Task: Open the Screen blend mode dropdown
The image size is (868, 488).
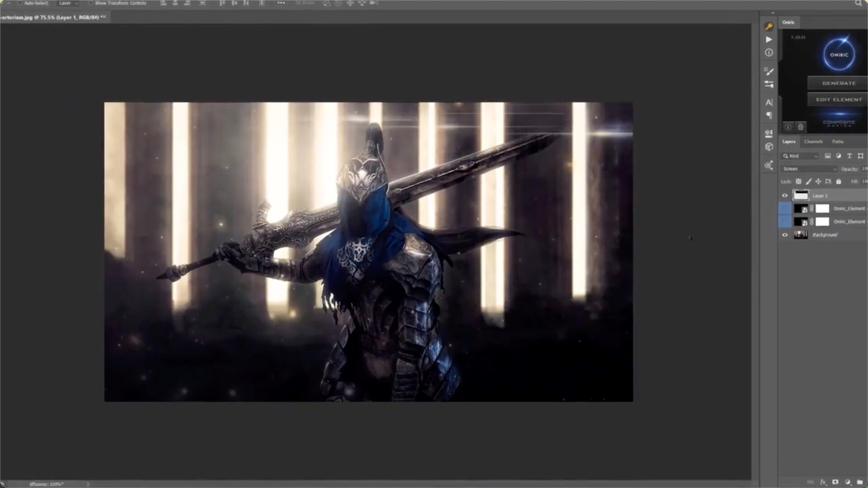Action: 809,169
